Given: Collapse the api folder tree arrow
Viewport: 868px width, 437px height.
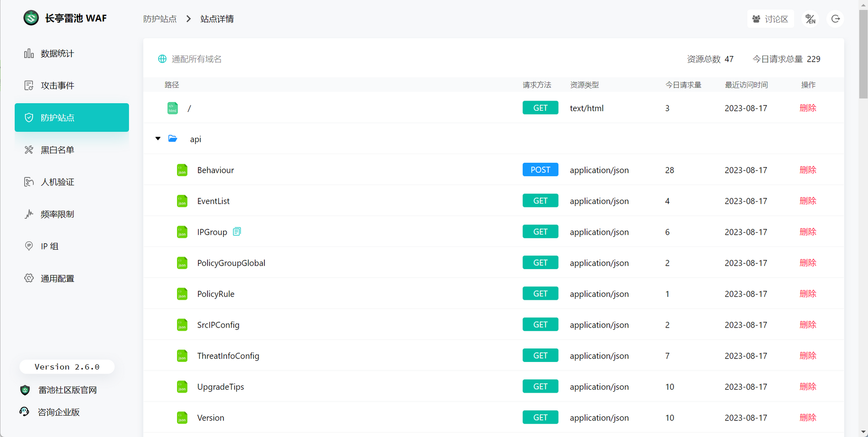Looking at the screenshot, I should pos(158,139).
